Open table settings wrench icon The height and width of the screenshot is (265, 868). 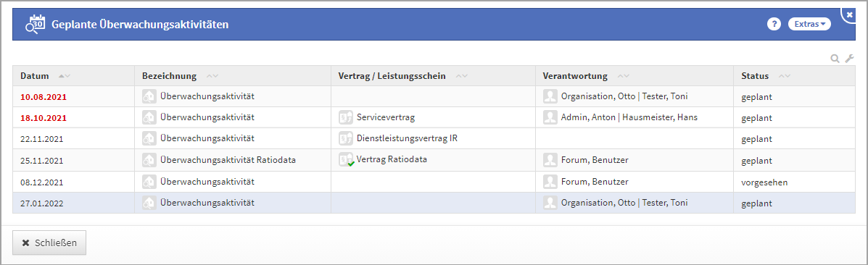(849, 58)
